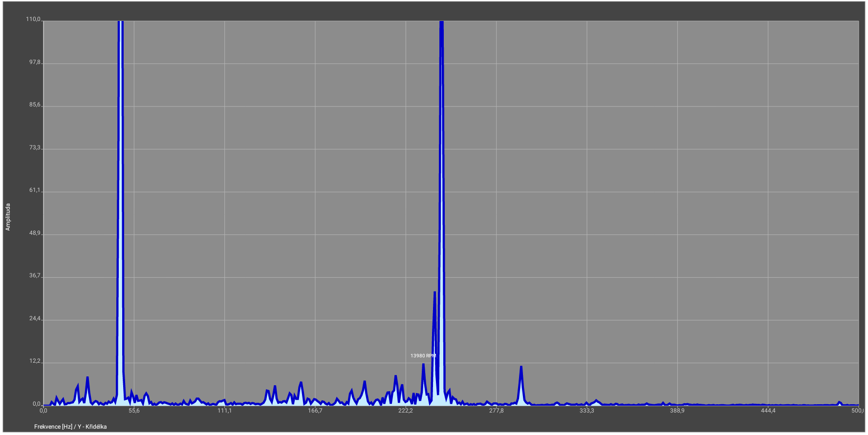
Task: Click the 110,0 amplitude tick label
Action: point(33,19)
